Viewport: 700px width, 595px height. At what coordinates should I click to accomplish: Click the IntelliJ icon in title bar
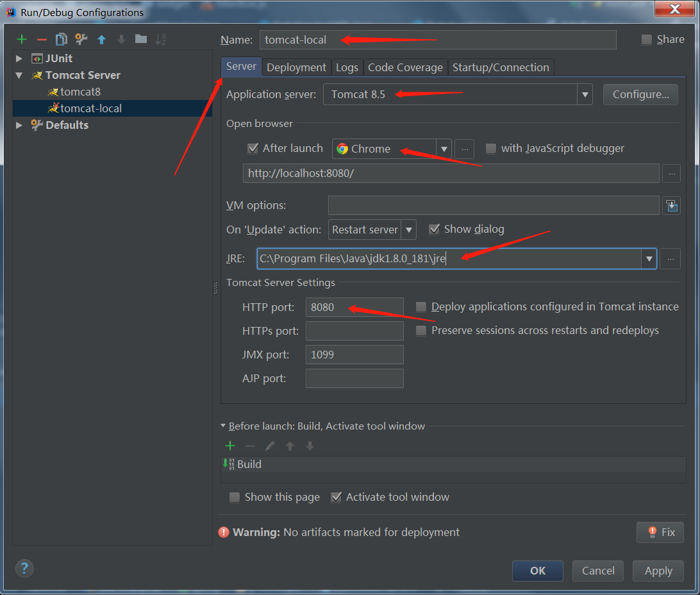coord(11,12)
